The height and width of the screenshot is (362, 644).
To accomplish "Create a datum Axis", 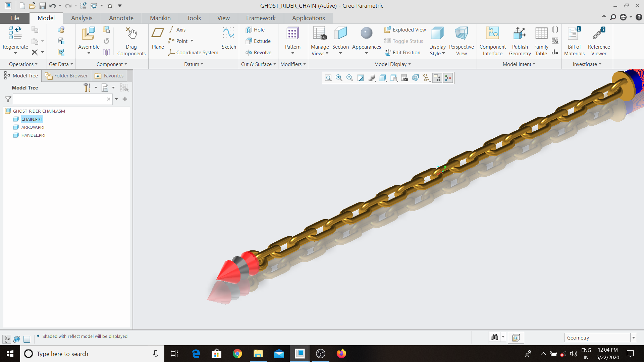I will tap(177, 30).
